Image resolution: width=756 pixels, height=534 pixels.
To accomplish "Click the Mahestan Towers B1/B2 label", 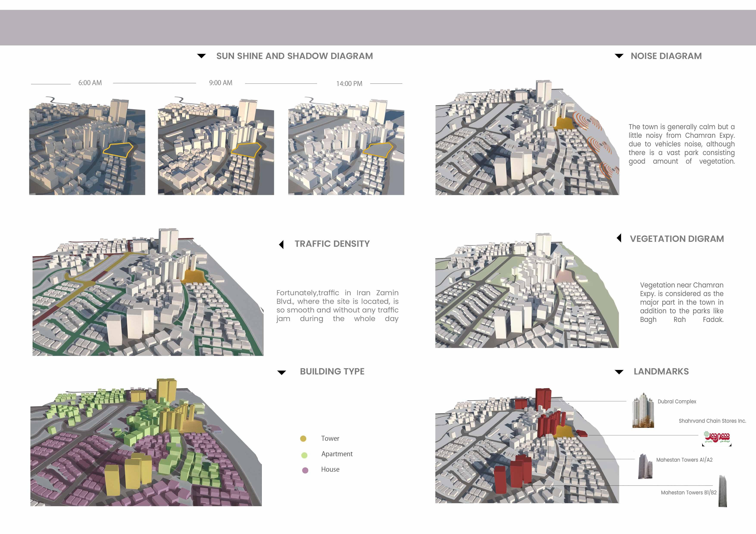I will pos(689,492).
